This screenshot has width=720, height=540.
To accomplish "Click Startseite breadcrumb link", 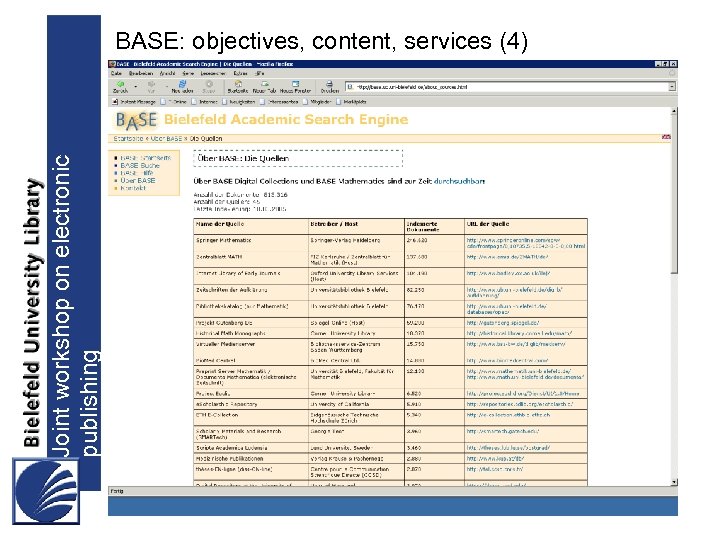I will coord(128,139).
